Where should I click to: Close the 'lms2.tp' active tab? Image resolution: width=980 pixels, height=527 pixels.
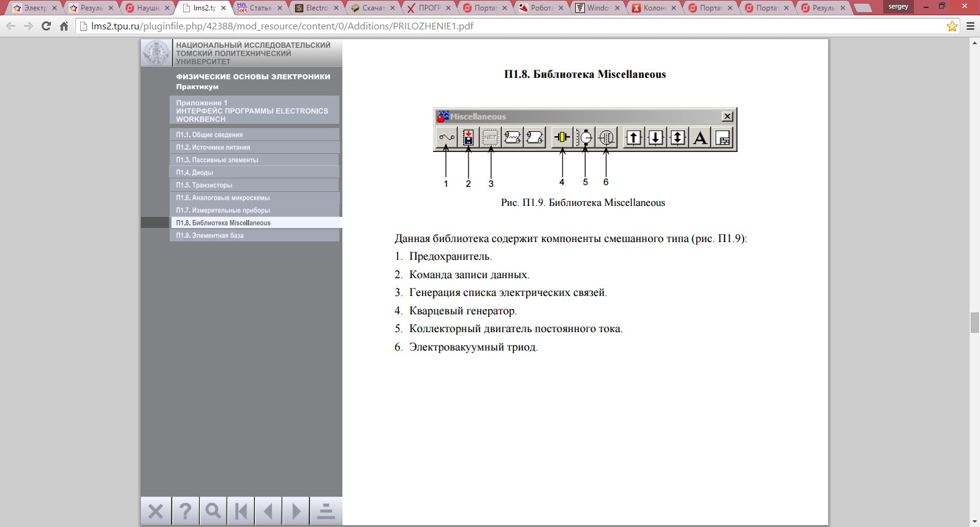224,8
